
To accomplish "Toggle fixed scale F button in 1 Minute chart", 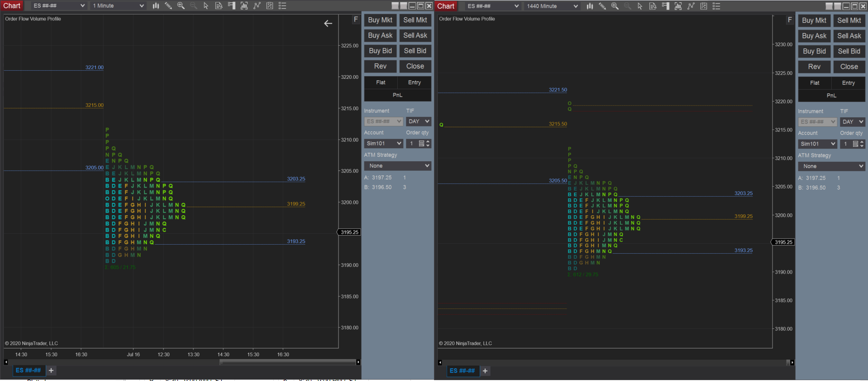I will (356, 19).
